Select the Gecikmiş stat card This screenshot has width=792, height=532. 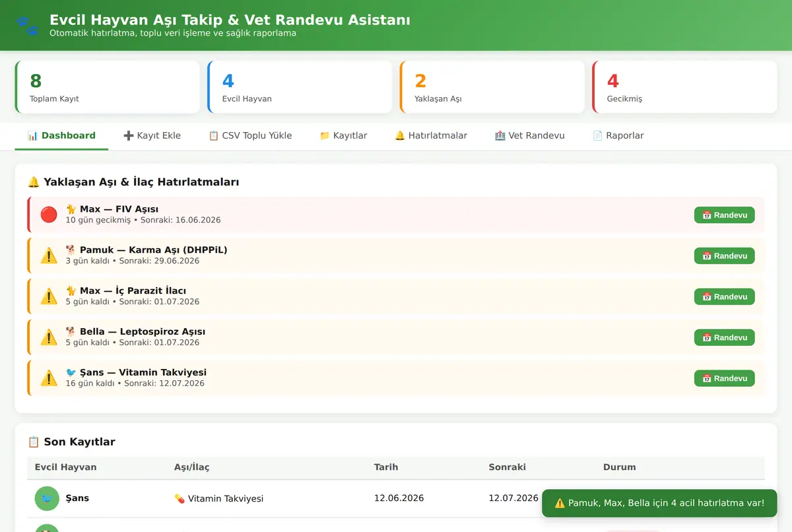(x=685, y=87)
